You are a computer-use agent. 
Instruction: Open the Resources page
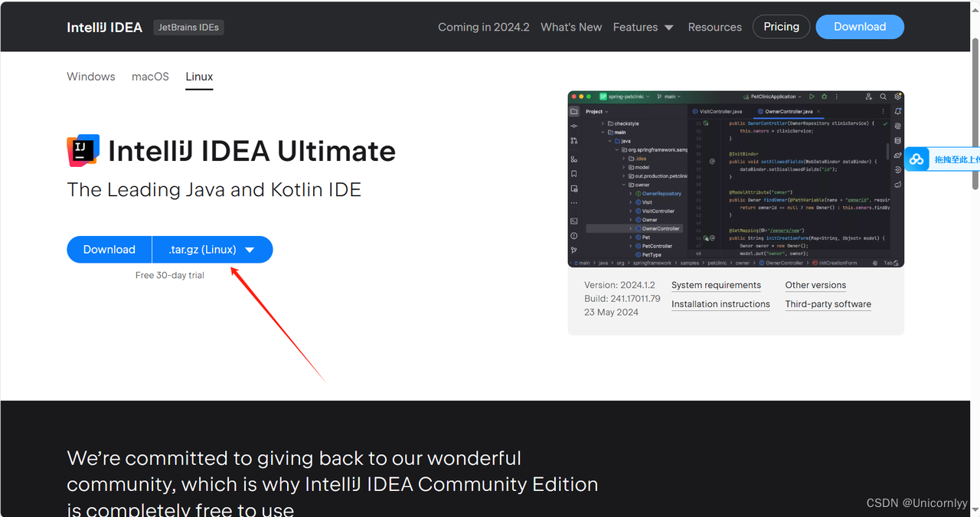click(715, 27)
